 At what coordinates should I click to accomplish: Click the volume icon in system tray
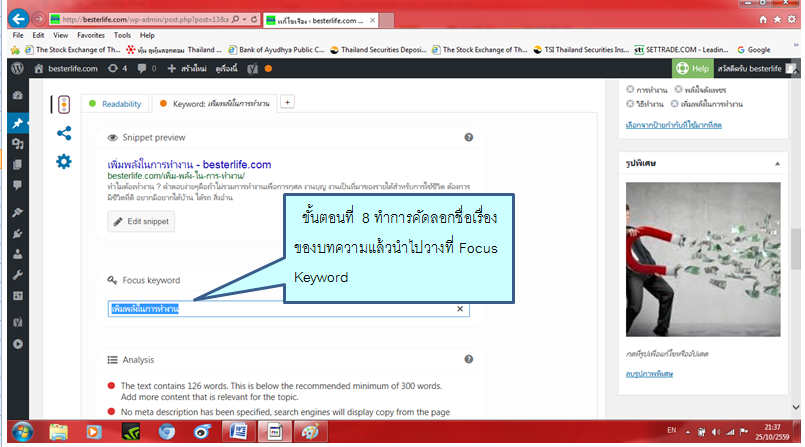pos(716,432)
